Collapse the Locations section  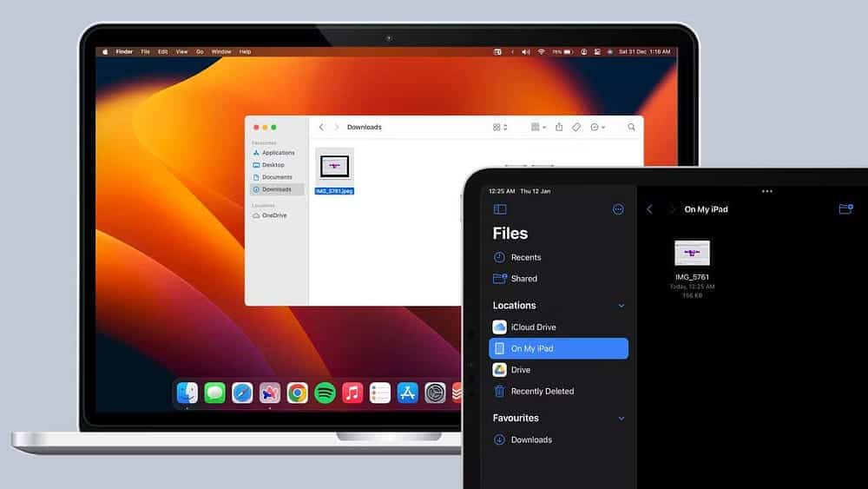[621, 306]
